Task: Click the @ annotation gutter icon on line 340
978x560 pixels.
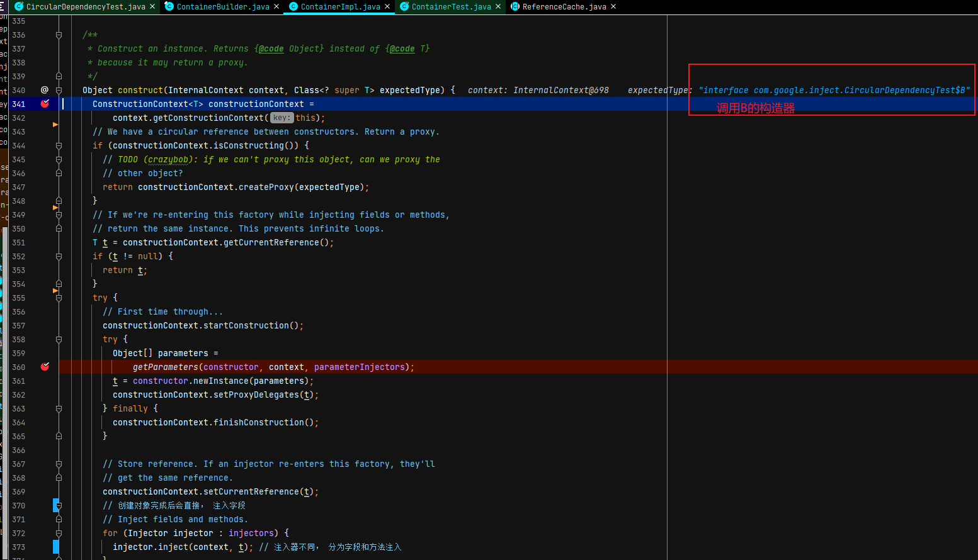Action: point(45,90)
